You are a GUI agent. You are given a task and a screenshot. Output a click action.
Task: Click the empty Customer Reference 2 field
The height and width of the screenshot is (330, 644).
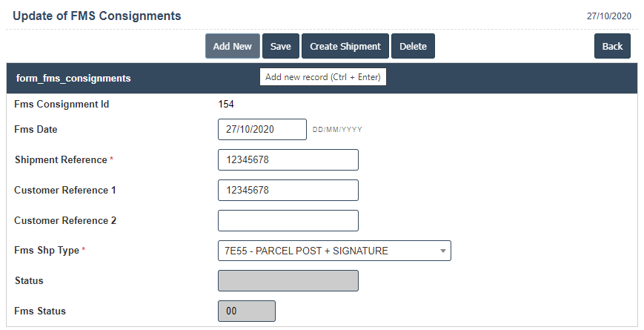coord(288,220)
